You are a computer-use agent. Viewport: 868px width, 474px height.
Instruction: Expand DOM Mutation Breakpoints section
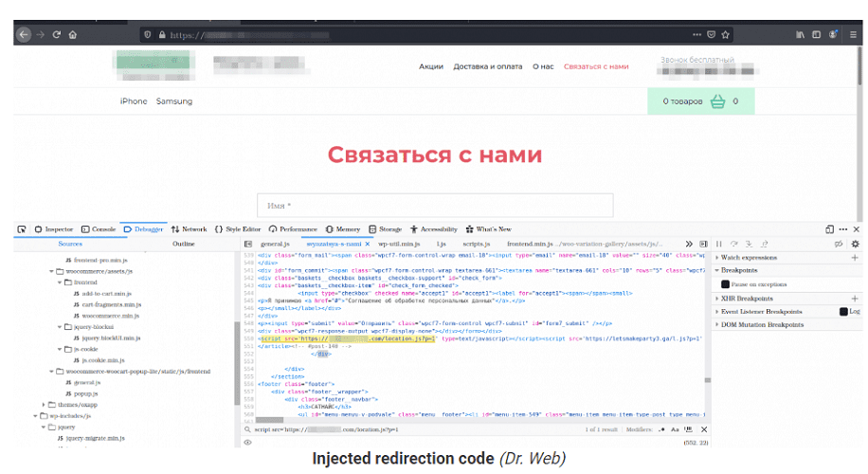[717, 324]
